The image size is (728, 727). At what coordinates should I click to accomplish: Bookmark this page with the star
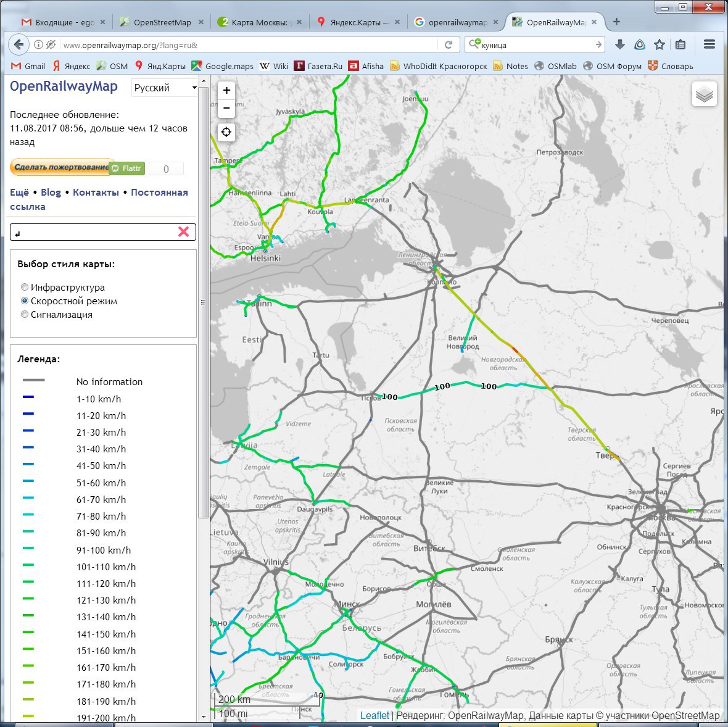(x=660, y=44)
